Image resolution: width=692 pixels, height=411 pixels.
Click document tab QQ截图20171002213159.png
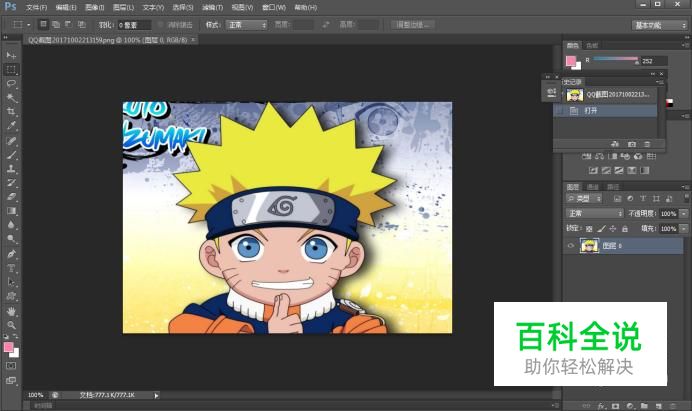point(108,40)
